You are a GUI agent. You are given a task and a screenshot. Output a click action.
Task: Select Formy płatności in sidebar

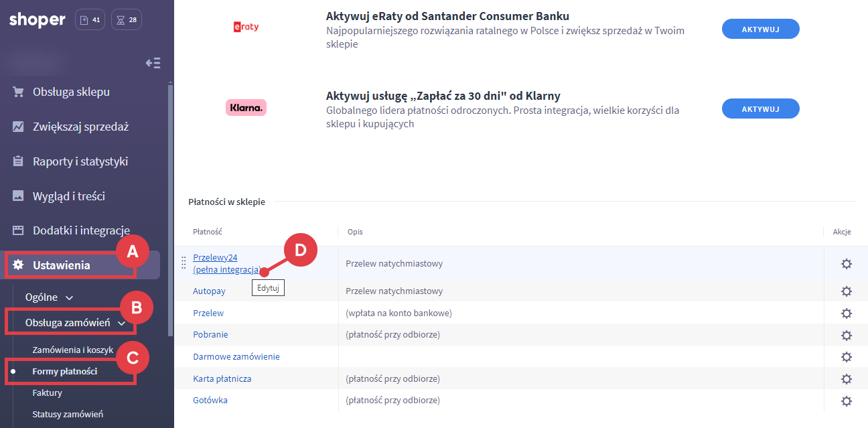(65, 371)
